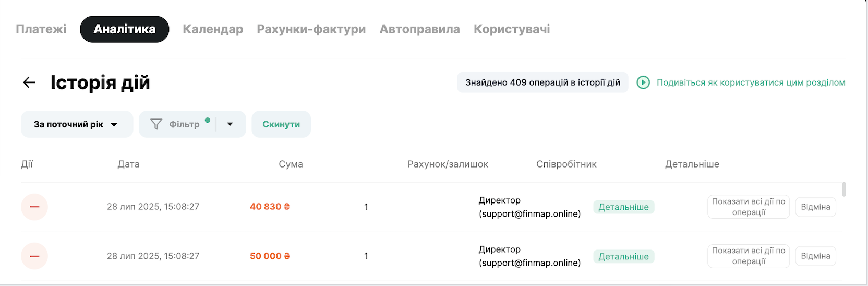Viewport: 868px width, 286px height.
Task: Expand the arrow next to Фільтр
Action: (230, 124)
